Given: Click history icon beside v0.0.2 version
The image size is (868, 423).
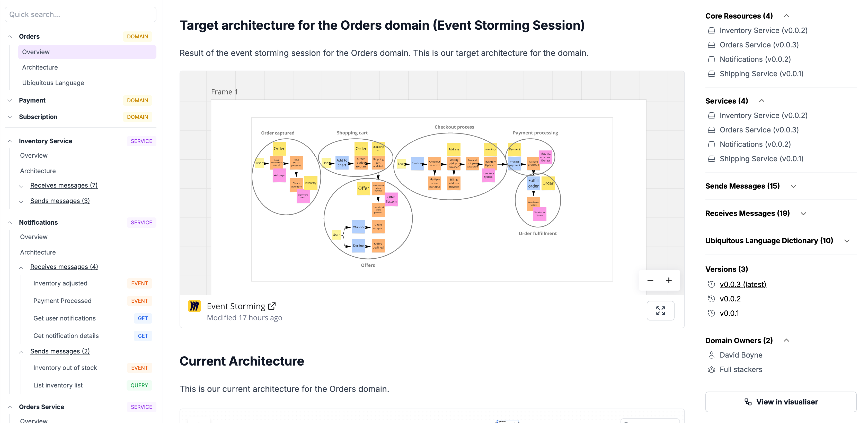Looking at the screenshot, I should [711, 299].
